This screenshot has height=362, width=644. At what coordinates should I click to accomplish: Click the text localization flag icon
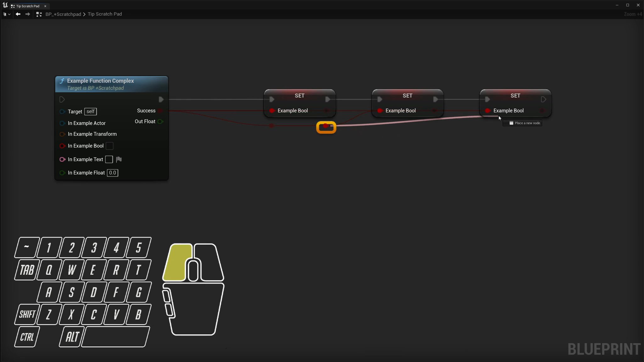[119, 159]
